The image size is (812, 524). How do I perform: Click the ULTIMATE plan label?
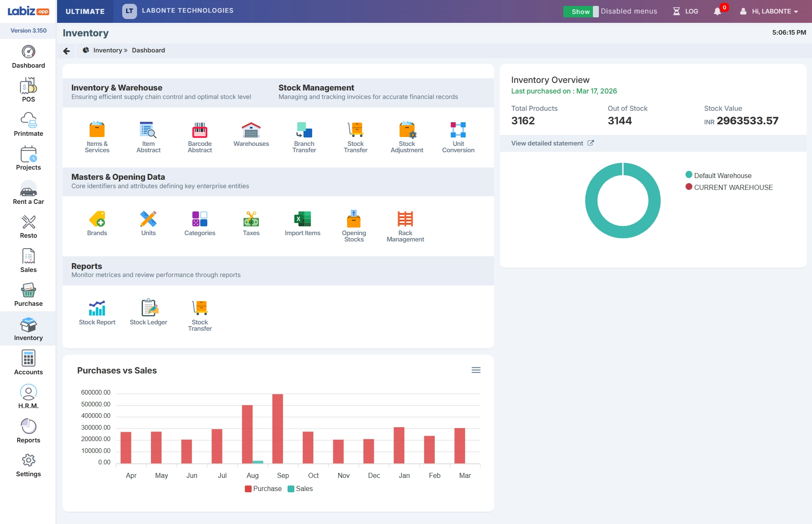pos(85,11)
